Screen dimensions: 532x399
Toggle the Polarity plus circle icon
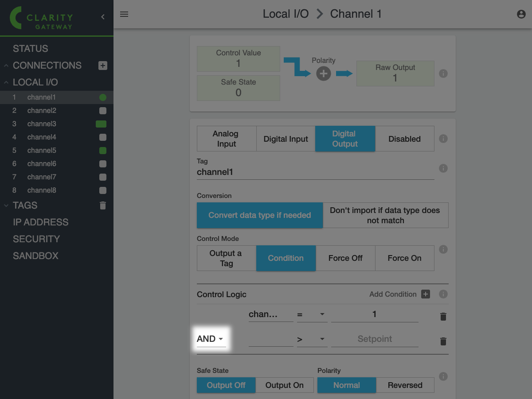[324, 74]
